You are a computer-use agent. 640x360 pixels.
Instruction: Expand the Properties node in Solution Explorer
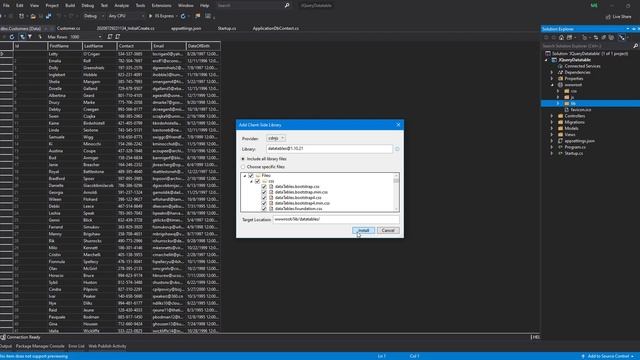point(552,78)
